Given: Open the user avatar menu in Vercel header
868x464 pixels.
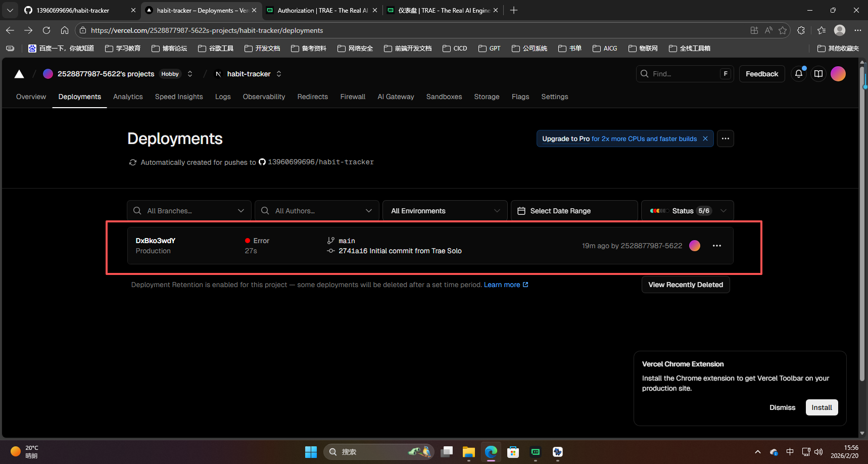Looking at the screenshot, I should pos(838,74).
